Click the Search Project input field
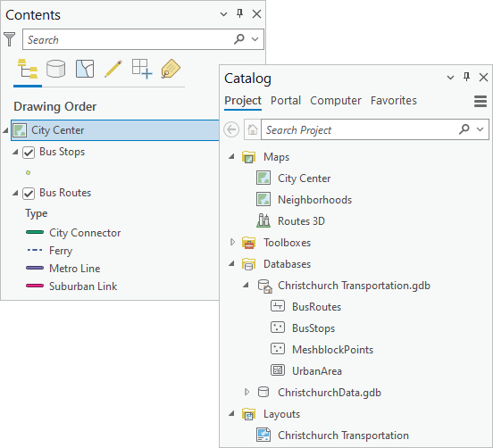This screenshot has width=493, height=448. coord(360,129)
